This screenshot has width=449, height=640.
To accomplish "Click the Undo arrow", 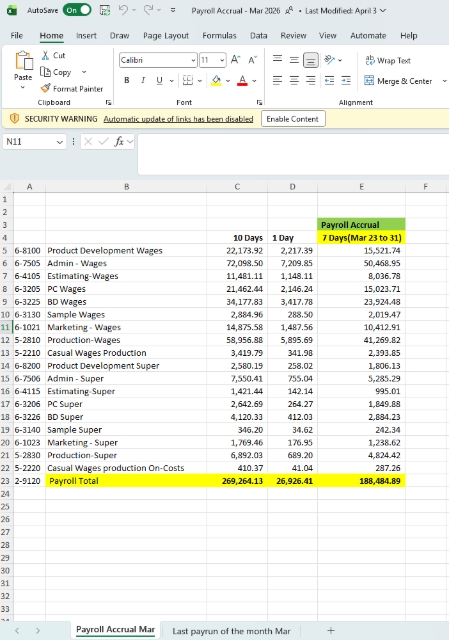I will [x=123, y=10].
